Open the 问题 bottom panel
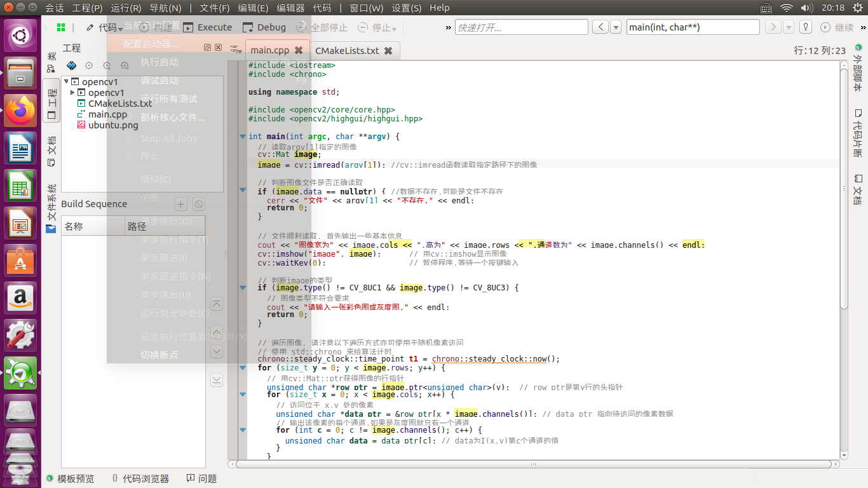868x488 pixels. 202,478
